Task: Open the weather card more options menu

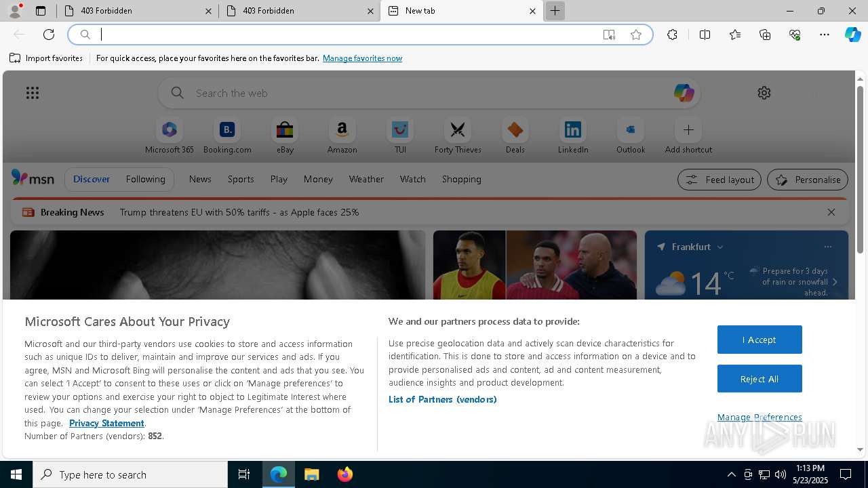Action: click(828, 247)
